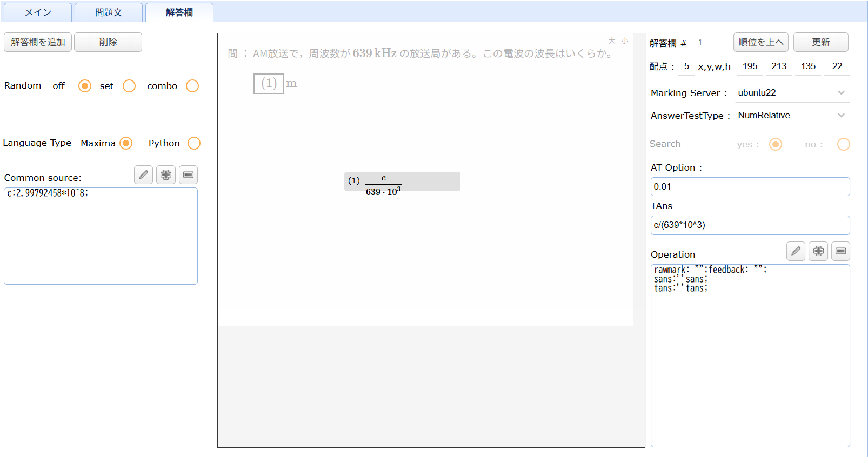The image size is (868, 457).
Task: Open the 問題文 tab
Action: (x=109, y=12)
